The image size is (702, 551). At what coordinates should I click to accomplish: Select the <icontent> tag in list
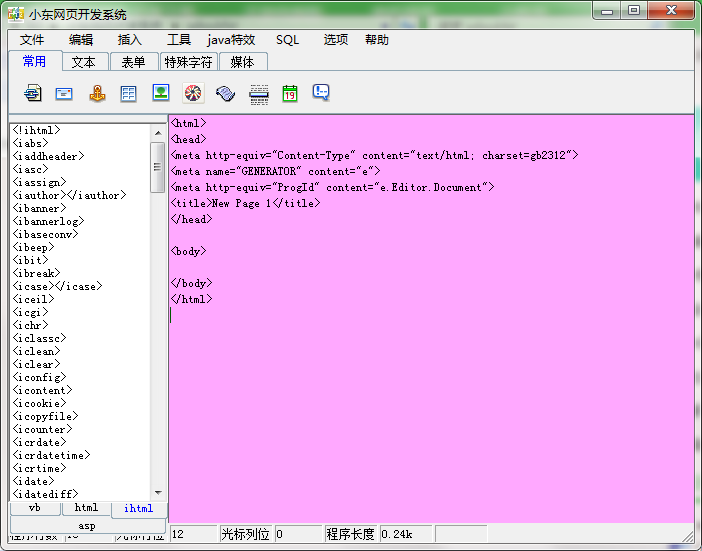pyautogui.click(x=42, y=390)
